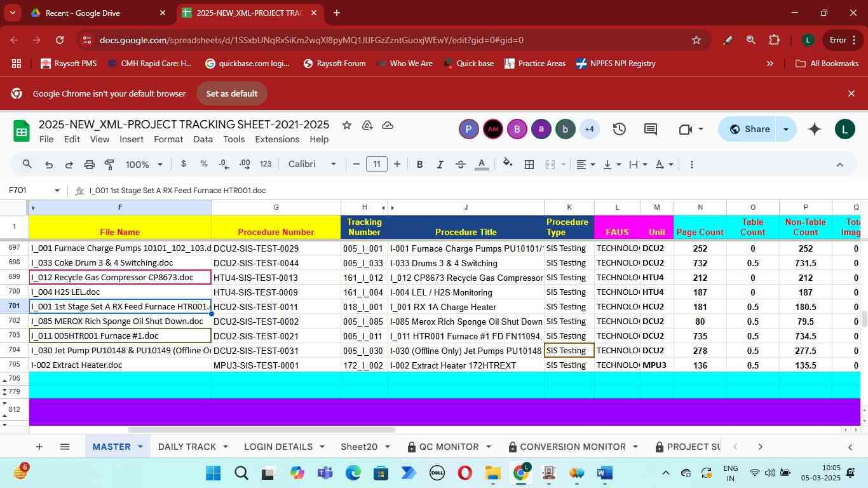Open the zoom 100% dropdown

click(144, 165)
